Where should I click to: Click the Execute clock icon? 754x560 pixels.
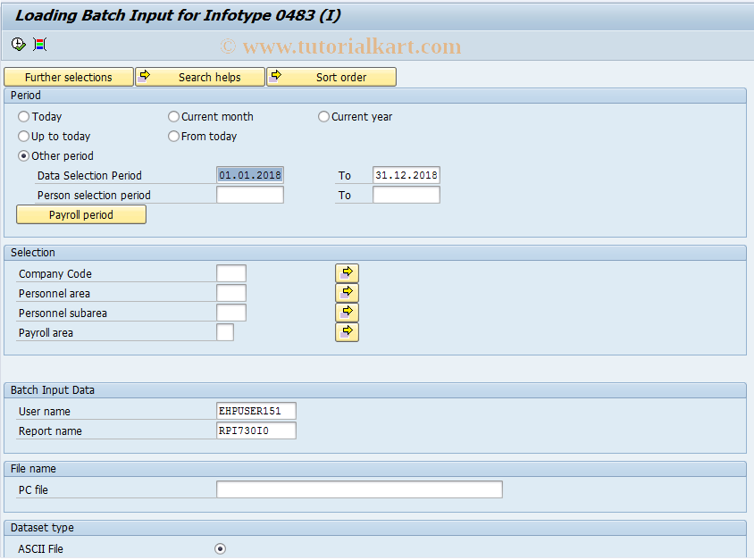(18, 45)
